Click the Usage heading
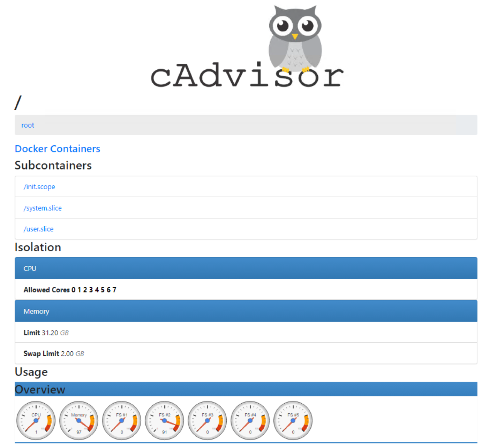492x448 pixels. [x=31, y=372]
